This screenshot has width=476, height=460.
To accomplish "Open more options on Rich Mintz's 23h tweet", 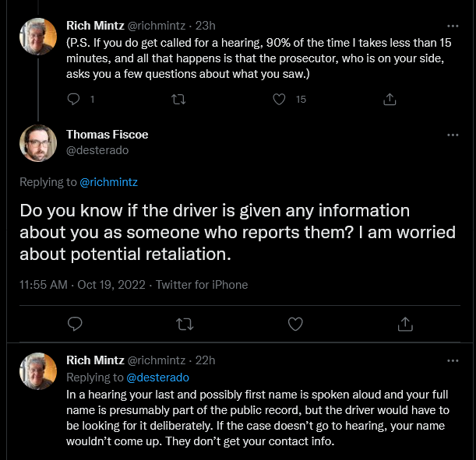I will click(453, 26).
